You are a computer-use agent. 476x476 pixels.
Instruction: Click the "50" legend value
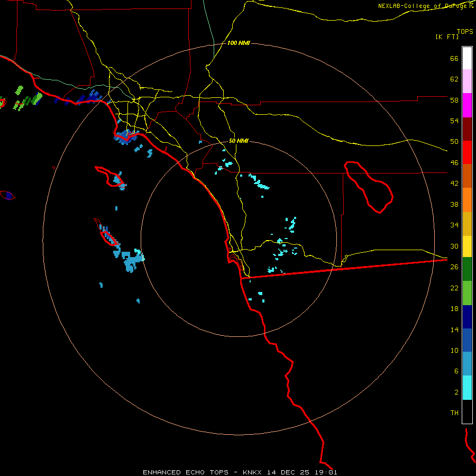click(454, 142)
